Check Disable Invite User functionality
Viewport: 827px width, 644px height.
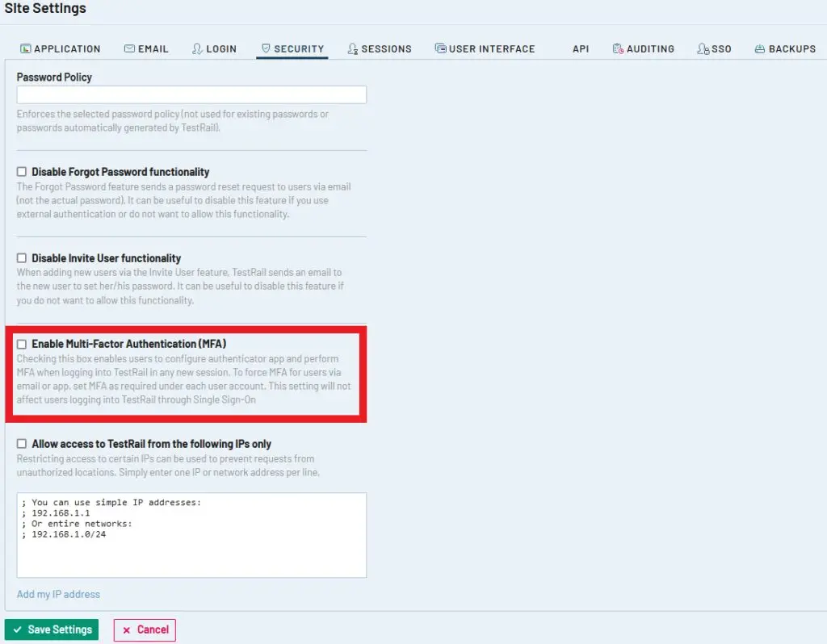pyautogui.click(x=22, y=257)
